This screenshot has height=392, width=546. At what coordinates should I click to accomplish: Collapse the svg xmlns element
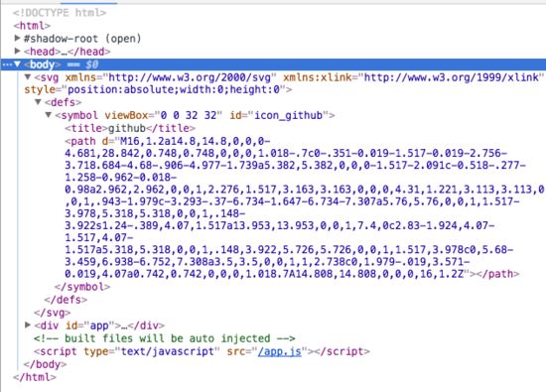point(28,77)
